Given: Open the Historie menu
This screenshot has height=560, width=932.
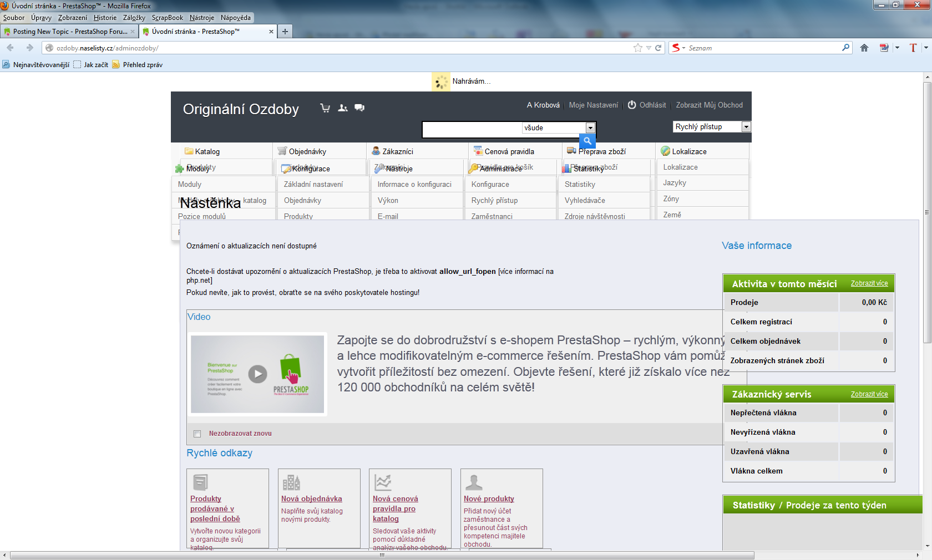Looking at the screenshot, I should [105, 18].
